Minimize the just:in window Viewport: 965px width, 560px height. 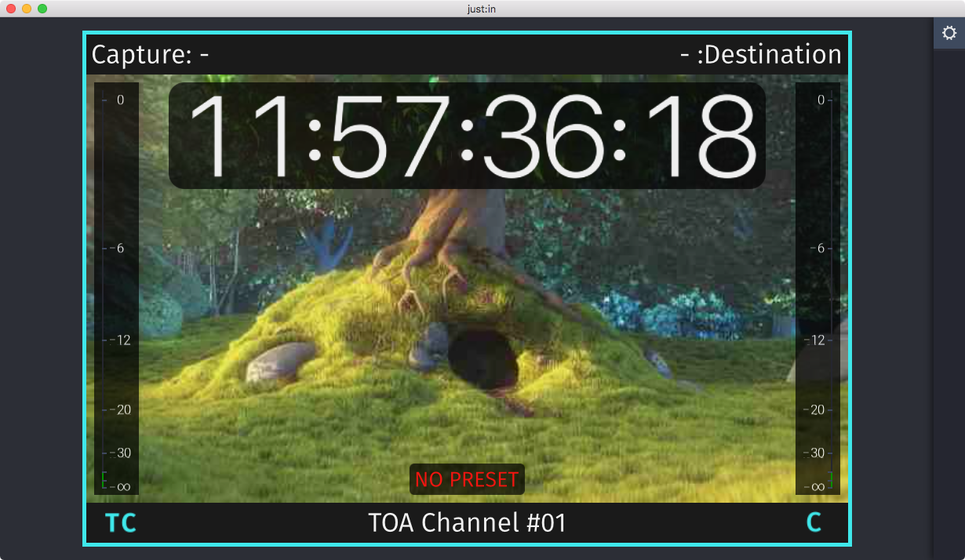[27, 9]
